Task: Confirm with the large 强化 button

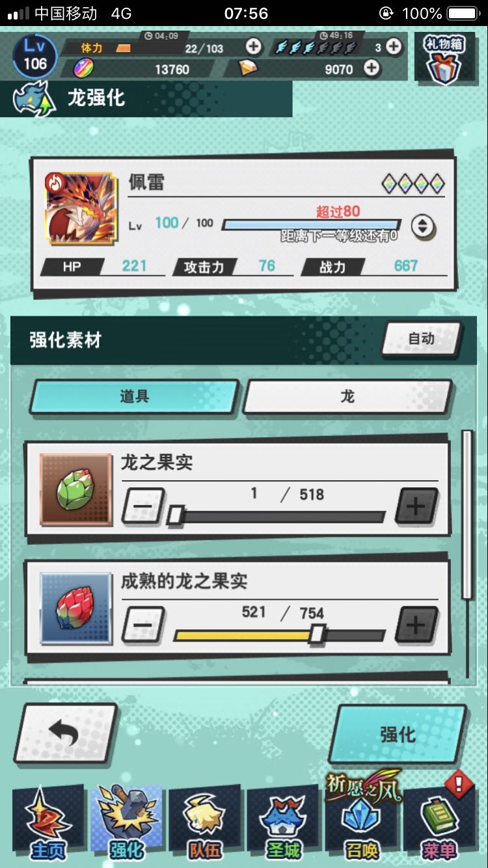Action: click(398, 734)
